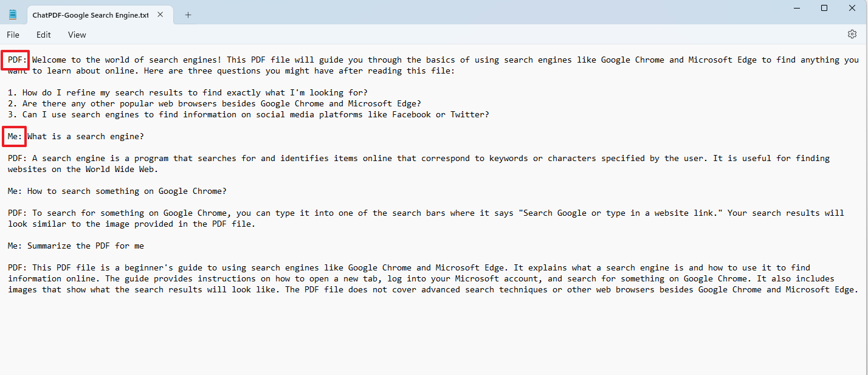Open the View menu
The image size is (868, 375).
(77, 35)
